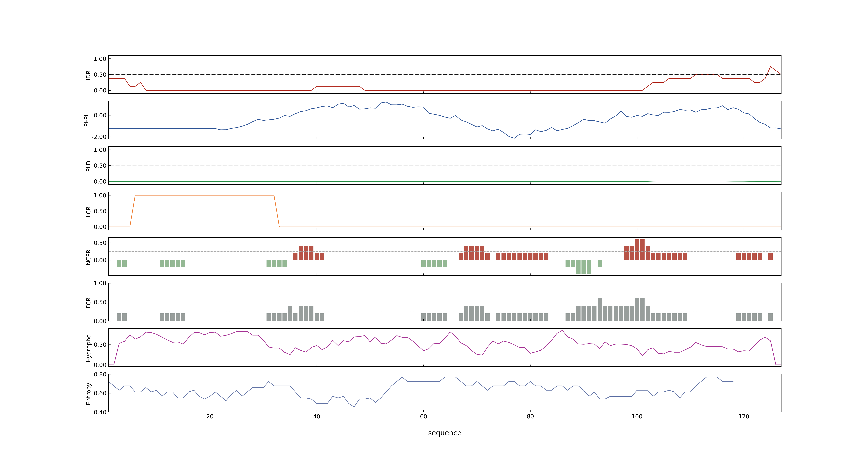
Task: Click the orange LCR plateau line at 1.00
Action: pos(205,195)
